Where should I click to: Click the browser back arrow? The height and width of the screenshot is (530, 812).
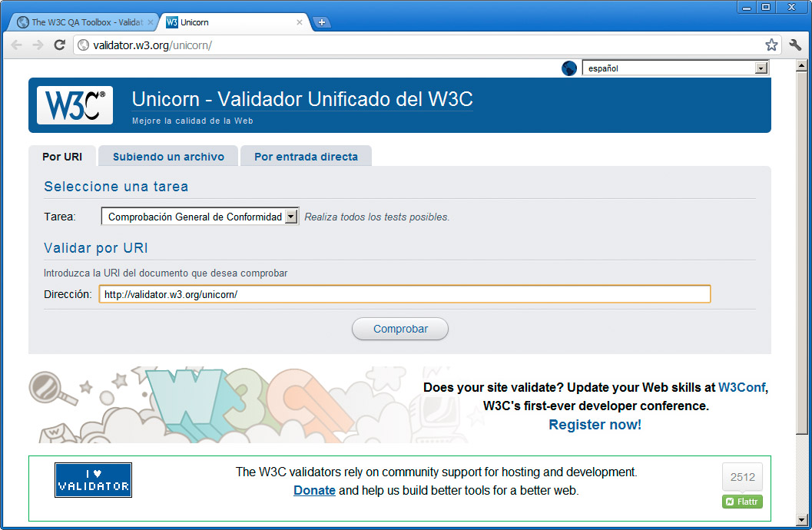(x=17, y=45)
